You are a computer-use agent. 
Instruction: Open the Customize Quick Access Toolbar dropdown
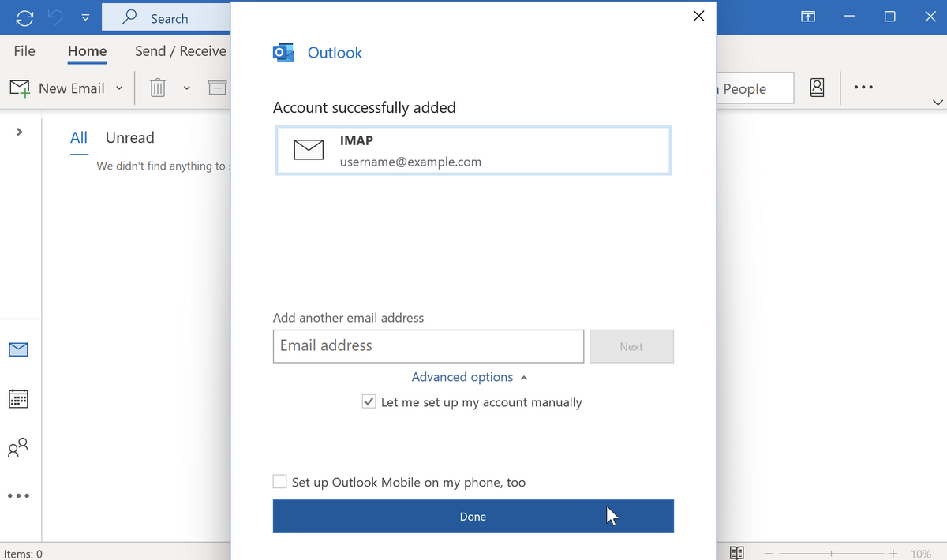[85, 18]
